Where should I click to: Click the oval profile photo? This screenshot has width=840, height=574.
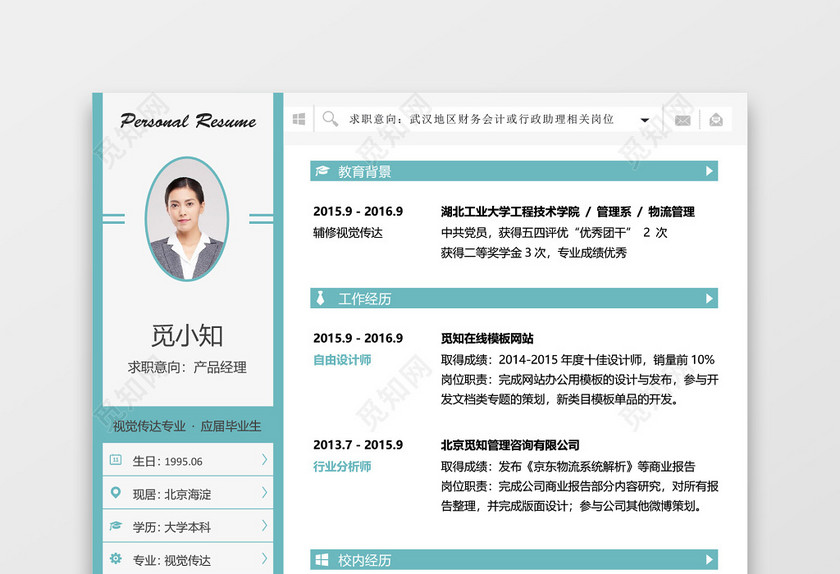[x=187, y=219]
